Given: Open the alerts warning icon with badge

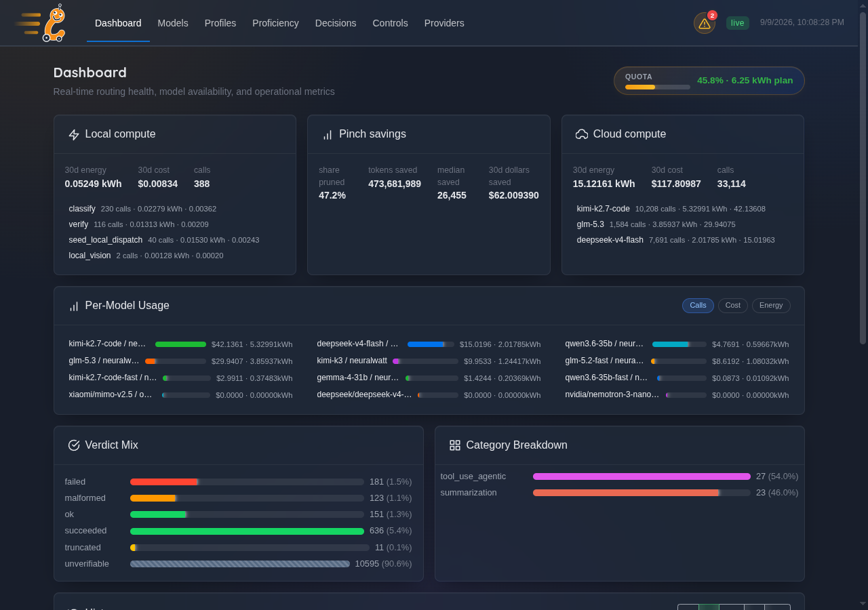Looking at the screenshot, I should (x=705, y=23).
